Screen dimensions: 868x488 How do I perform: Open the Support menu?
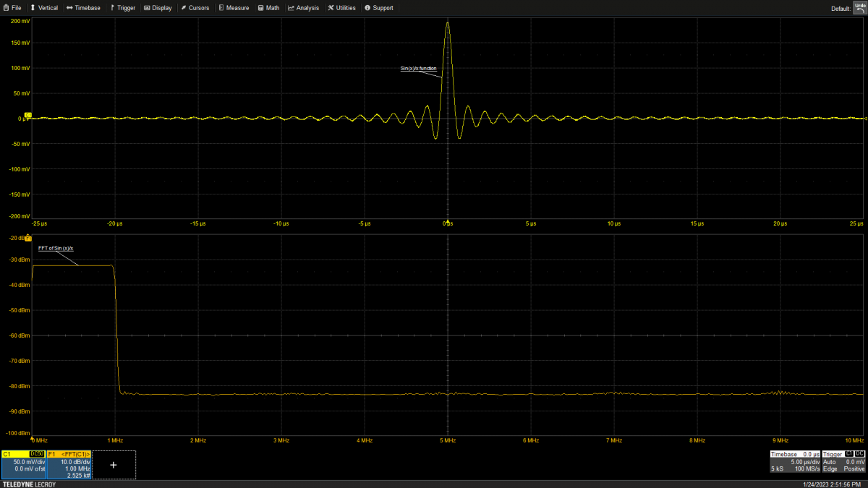tap(379, 8)
